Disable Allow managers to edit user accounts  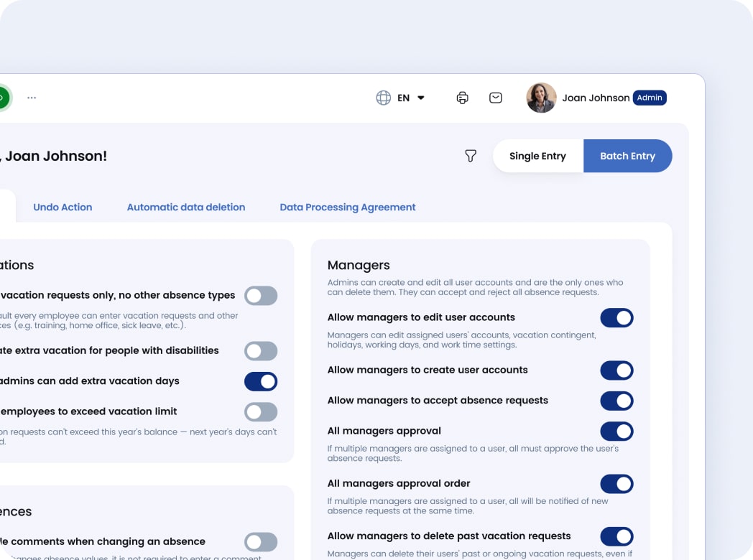pyautogui.click(x=616, y=317)
